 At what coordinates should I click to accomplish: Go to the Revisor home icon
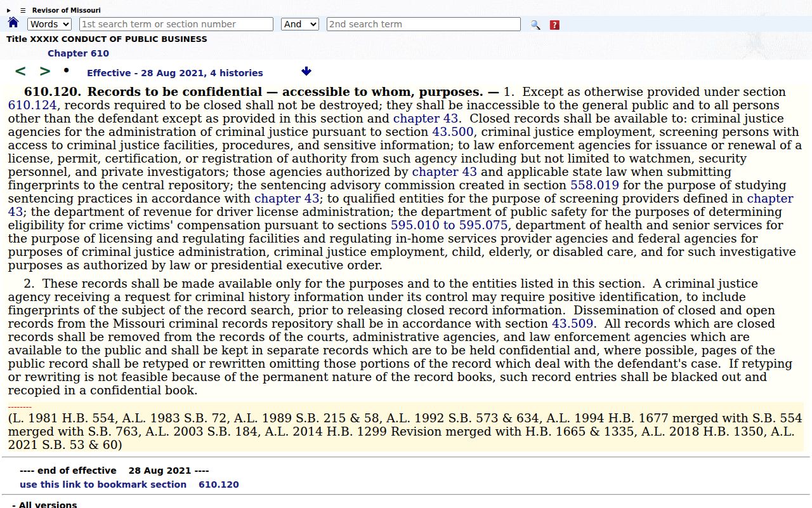point(13,23)
